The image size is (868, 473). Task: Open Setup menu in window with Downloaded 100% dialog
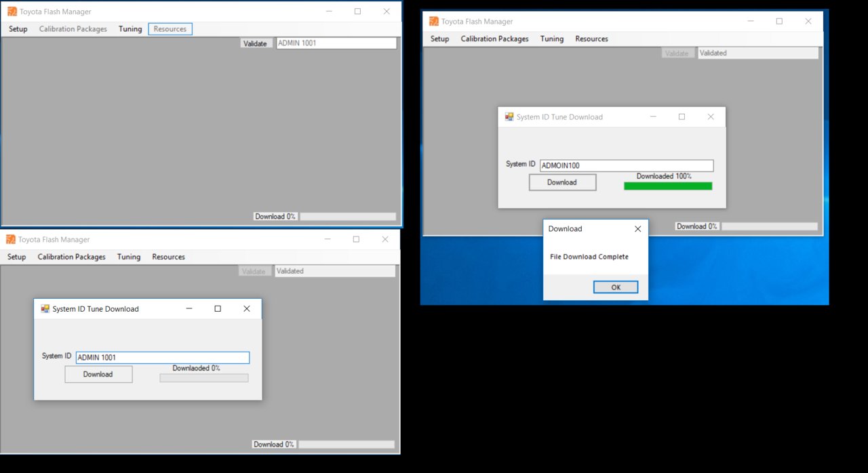pyautogui.click(x=440, y=39)
